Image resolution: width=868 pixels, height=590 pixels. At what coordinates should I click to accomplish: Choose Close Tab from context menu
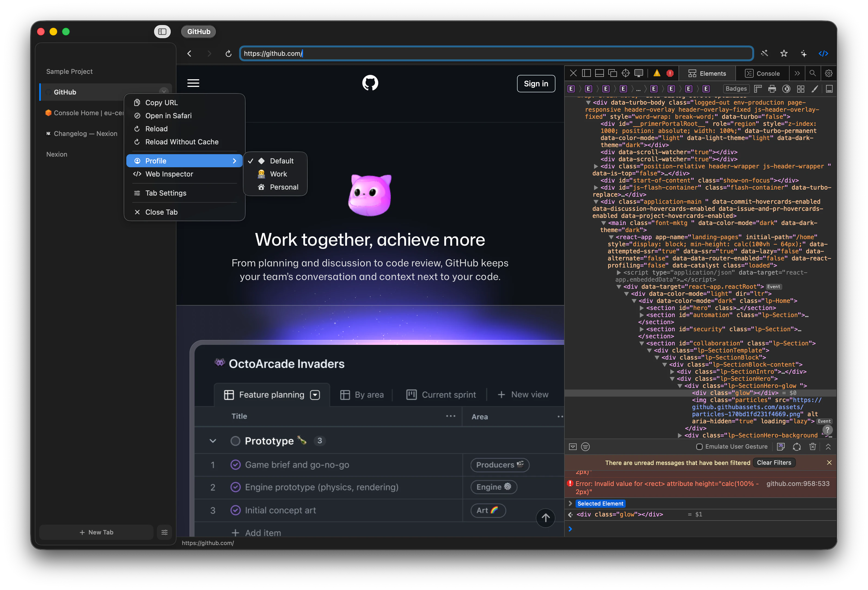[x=185, y=212]
